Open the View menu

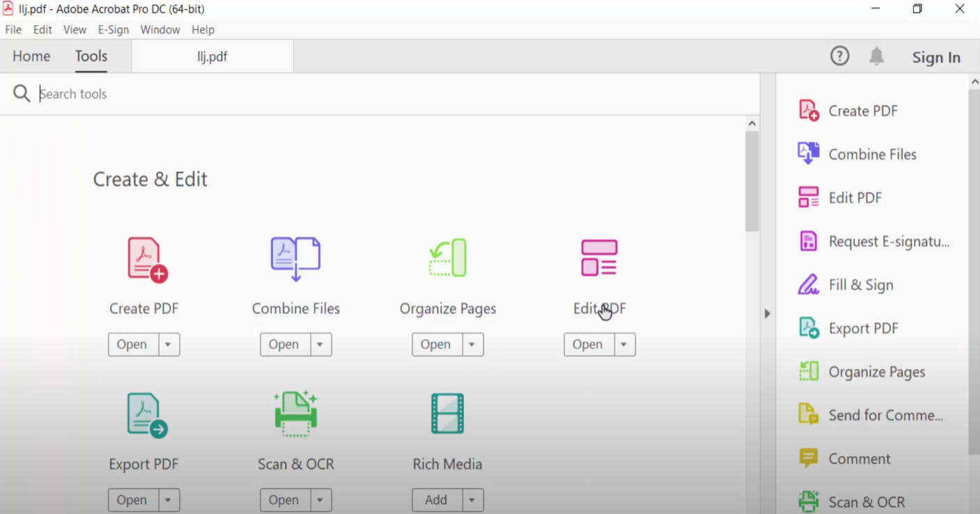(x=75, y=29)
